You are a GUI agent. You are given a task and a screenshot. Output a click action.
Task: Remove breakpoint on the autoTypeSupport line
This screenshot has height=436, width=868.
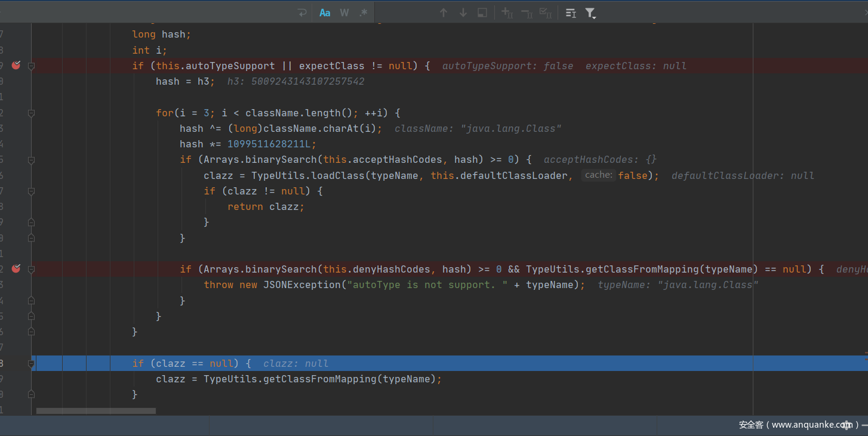(16, 66)
